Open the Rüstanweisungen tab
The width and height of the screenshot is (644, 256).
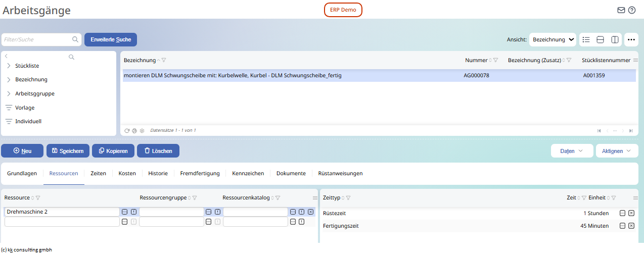[x=340, y=173]
